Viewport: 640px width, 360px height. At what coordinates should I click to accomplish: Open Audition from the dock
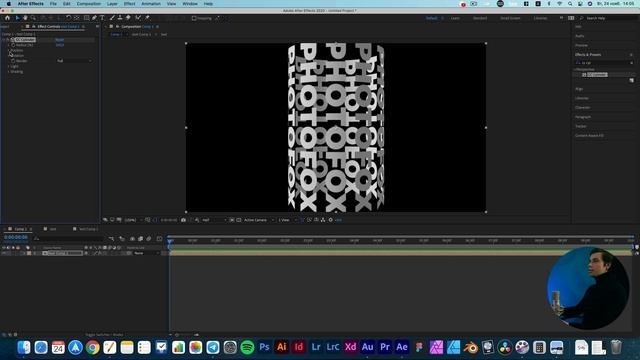367,347
